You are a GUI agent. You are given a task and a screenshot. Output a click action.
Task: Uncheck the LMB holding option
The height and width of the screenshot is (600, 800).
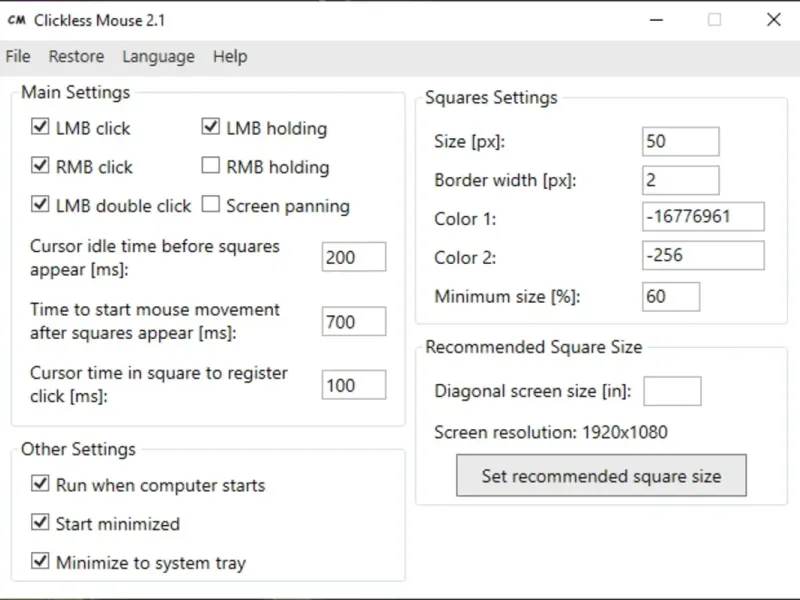click(x=211, y=127)
